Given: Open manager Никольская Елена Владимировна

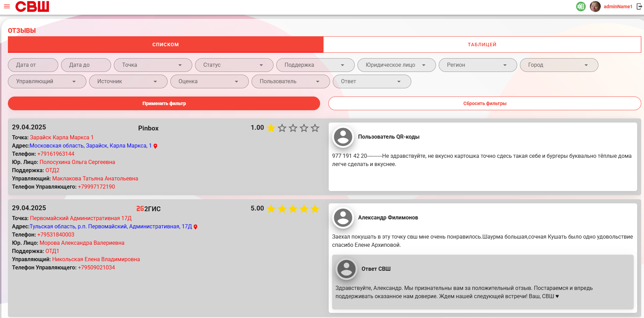Looking at the screenshot, I should tap(96, 259).
